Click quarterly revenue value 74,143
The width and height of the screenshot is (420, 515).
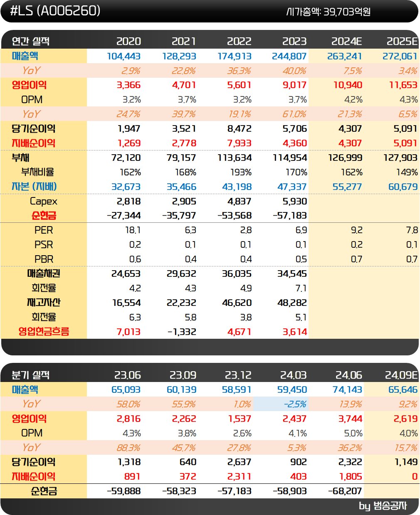point(348,390)
